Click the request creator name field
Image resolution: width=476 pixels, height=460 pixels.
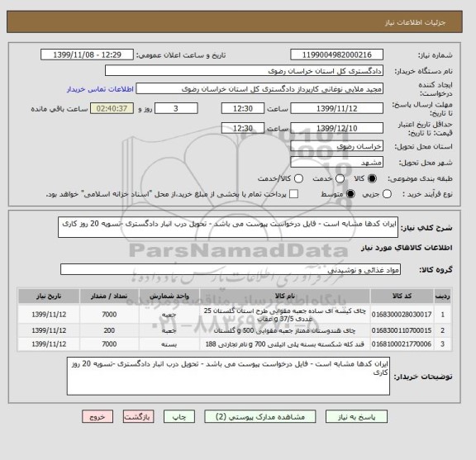pos(259,89)
